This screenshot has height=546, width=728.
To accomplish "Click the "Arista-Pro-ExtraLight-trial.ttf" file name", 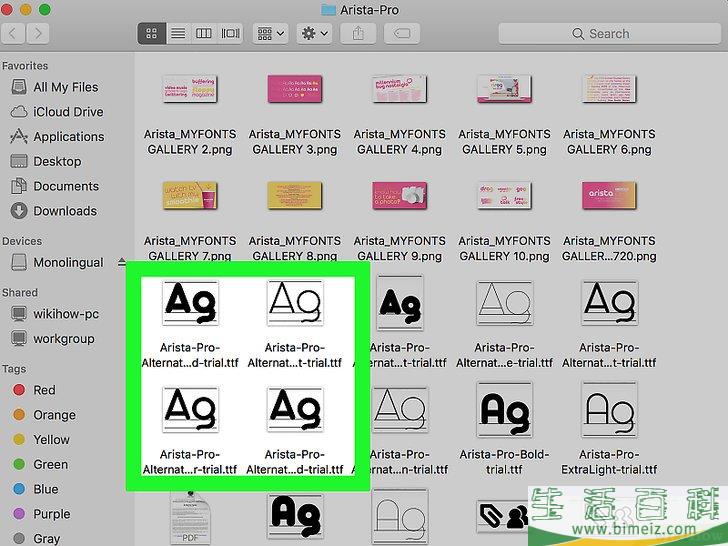I will point(609,462).
